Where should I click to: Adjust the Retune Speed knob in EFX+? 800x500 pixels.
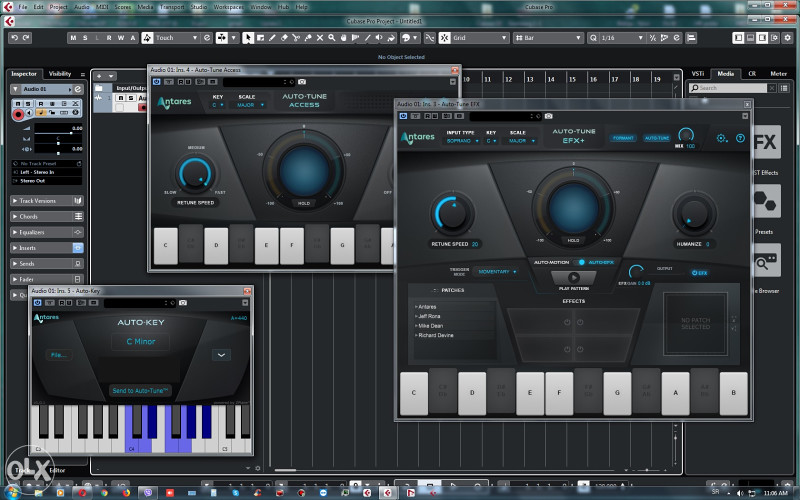click(x=453, y=214)
